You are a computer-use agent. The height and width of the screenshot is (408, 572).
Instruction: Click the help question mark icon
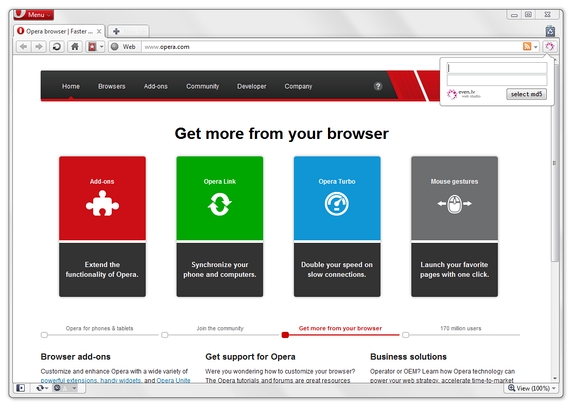[x=378, y=86]
